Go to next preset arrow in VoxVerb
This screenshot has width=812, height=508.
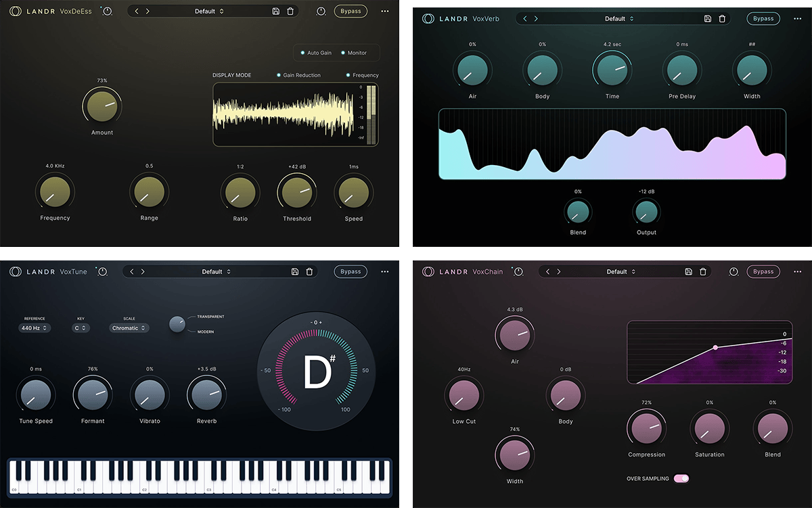[x=536, y=19]
